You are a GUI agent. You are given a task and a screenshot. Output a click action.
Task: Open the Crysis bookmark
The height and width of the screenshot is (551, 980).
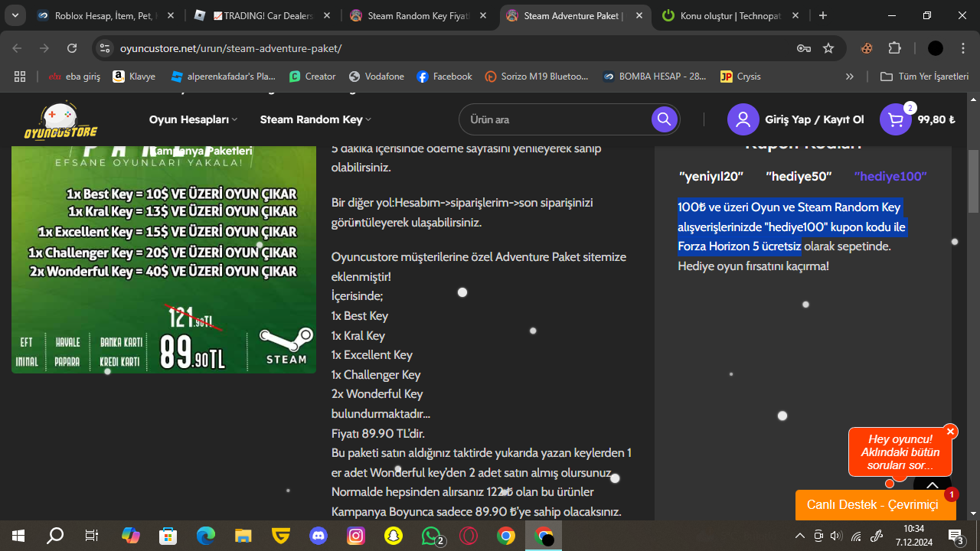pyautogui.click(x=740, y=77)
